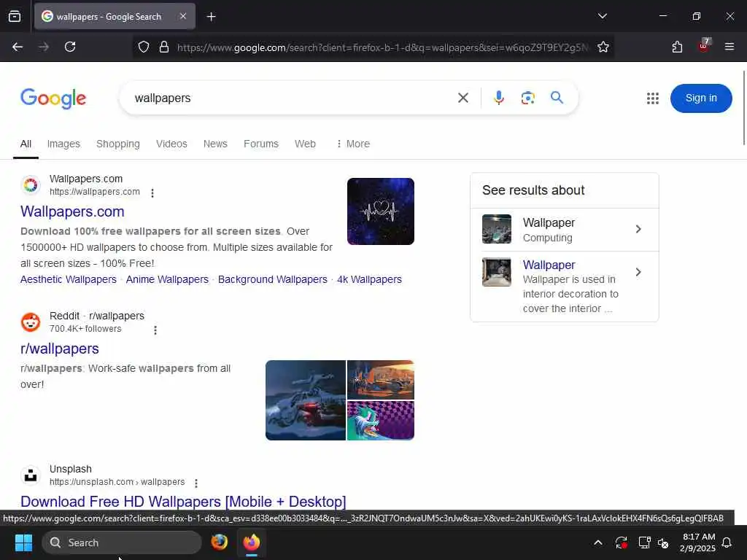Go back one page
Image resolution: width=747 pixels, height=560 pixels.
point(18,47)
